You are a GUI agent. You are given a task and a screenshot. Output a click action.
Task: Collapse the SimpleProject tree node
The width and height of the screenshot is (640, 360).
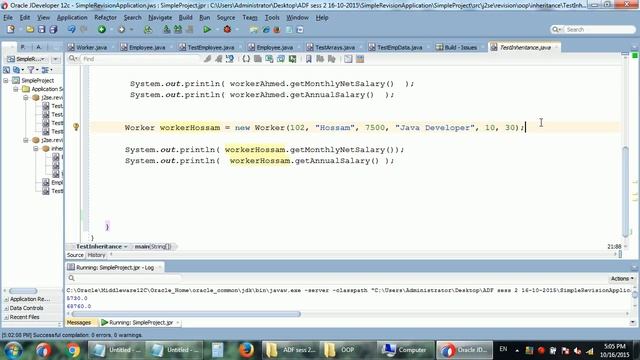[x=6, y=80]
